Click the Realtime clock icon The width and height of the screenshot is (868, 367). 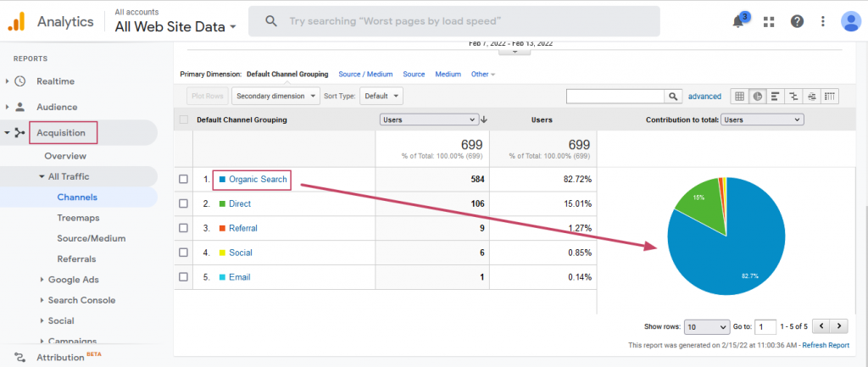tap(20, 81)
